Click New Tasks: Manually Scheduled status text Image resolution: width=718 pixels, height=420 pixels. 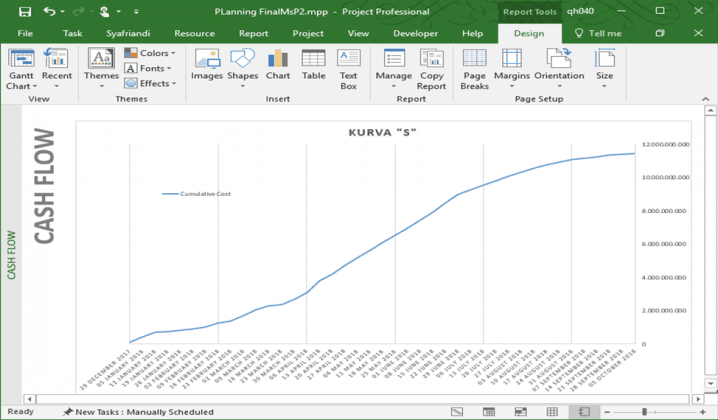click(x=138, y=412)
